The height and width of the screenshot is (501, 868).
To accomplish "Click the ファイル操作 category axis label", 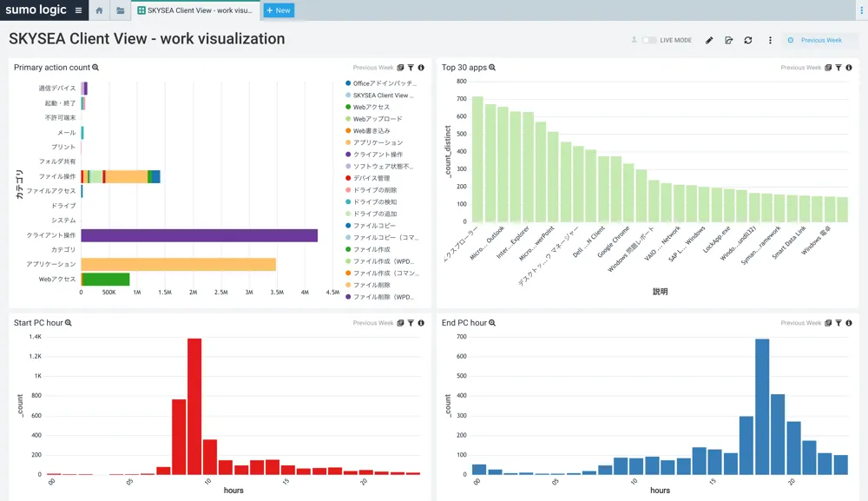I will pyautogui.click(x=57, y=176).
